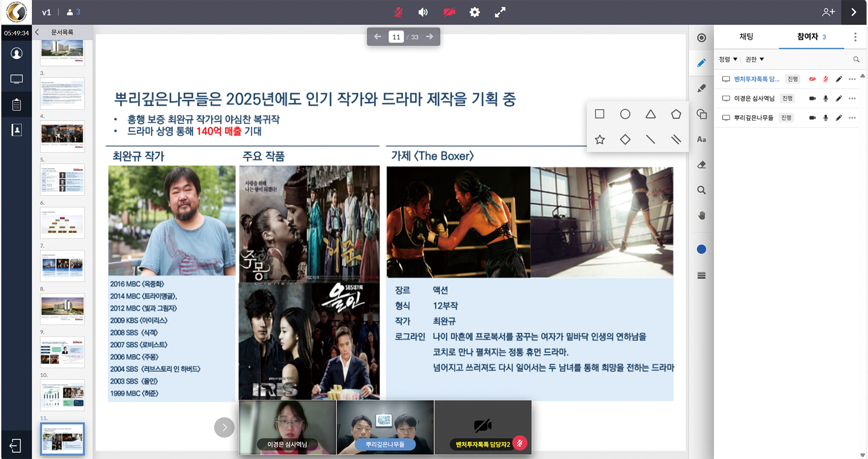Open the participant panel three-dot menu

855,37
